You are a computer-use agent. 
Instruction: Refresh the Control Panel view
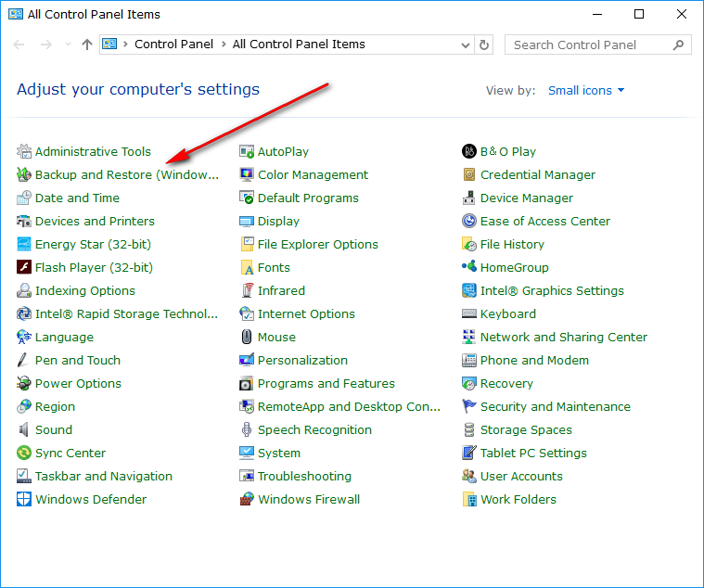point(484,45)
